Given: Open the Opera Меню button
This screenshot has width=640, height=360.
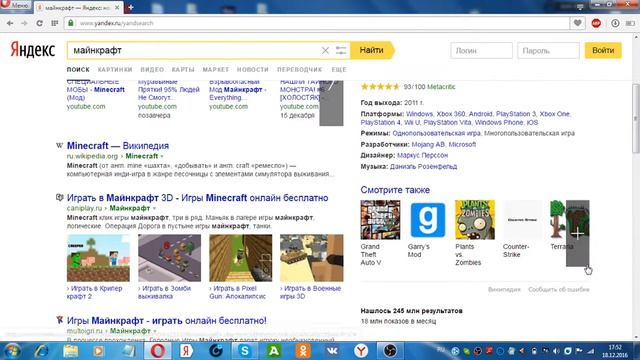Looking at the screenshot, I should click(16, 5).
